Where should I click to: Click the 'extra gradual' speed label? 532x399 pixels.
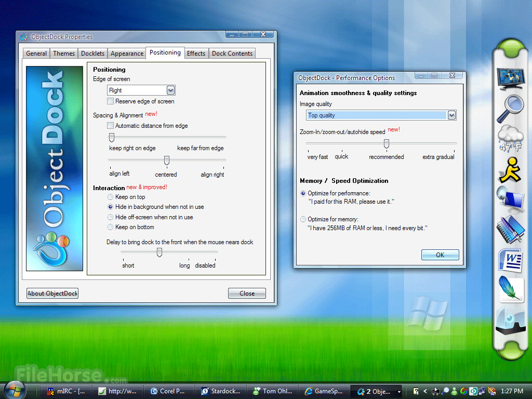438,157
